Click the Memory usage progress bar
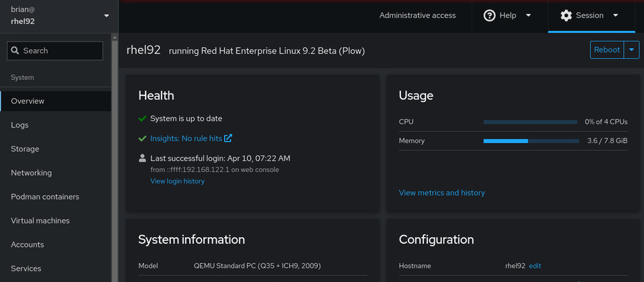The image size is (644, 282). (x=530, y=141)
